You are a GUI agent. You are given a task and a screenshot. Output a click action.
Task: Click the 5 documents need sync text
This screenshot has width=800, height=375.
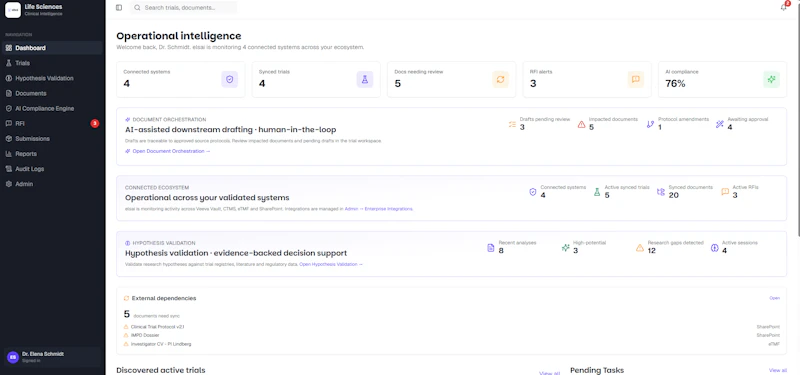(152, 314)
